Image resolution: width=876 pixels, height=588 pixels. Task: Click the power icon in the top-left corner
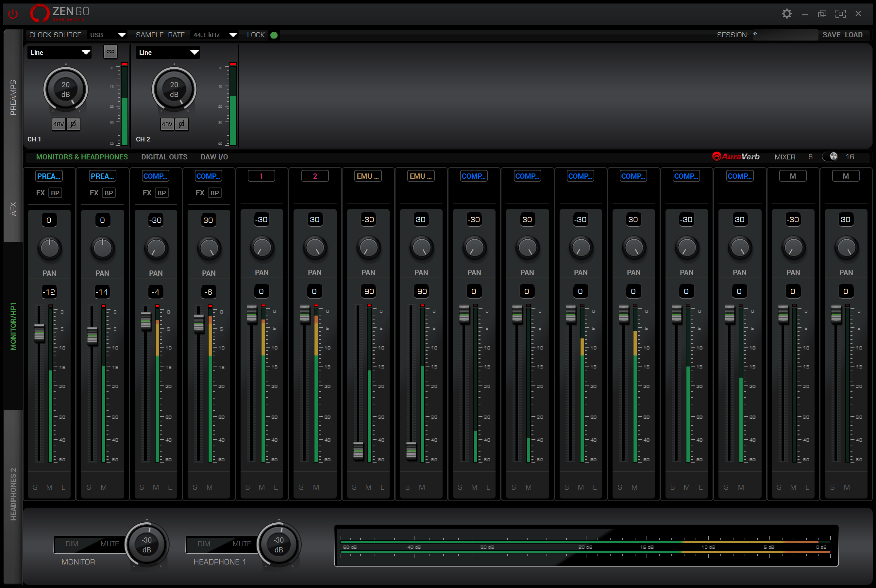tap(12, 13)
